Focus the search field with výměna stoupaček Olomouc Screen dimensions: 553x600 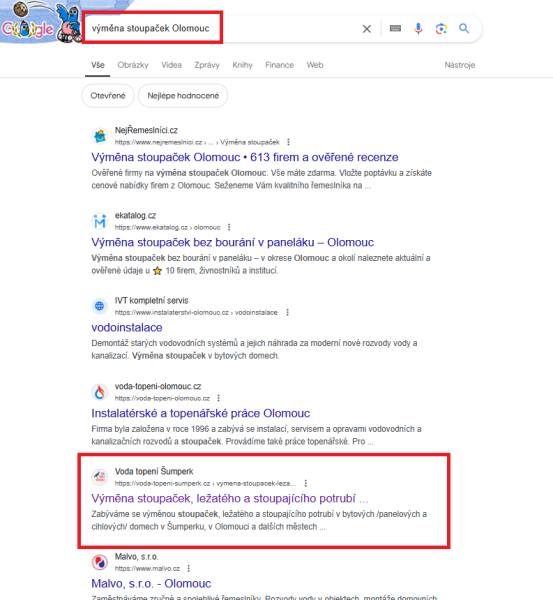[x=222, y=29]
